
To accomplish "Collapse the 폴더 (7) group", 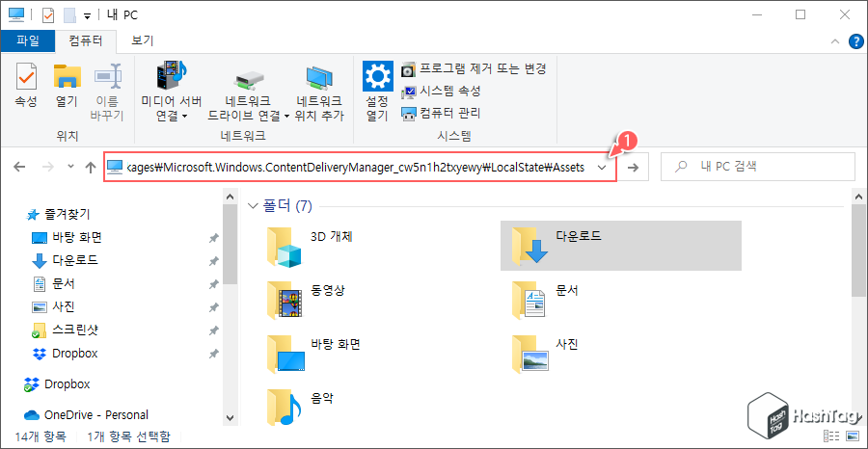I will tap(253, 206).
